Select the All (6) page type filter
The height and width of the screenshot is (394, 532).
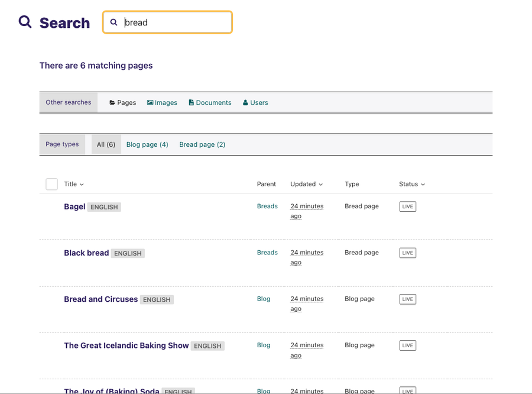pyautogui.click(x=106, y=144)
